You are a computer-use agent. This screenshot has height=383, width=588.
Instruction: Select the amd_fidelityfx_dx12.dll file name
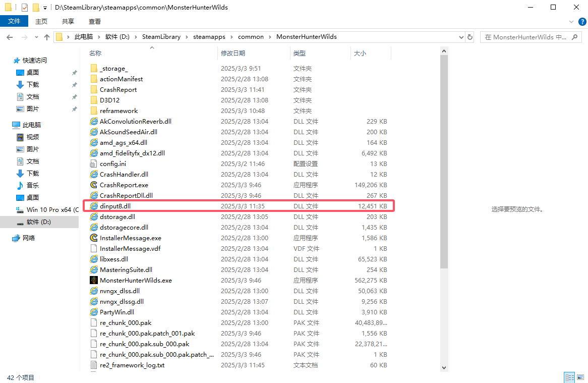click(x=132, y=153)
